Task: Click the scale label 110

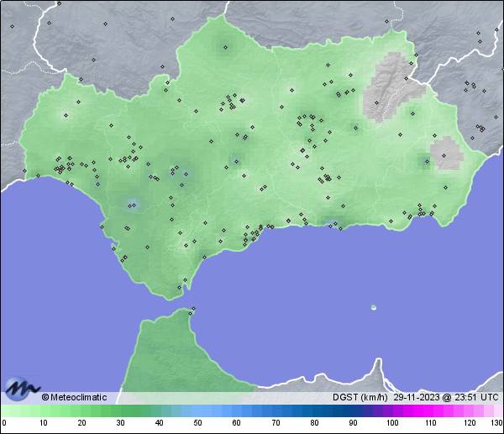Action: (431, 422)
